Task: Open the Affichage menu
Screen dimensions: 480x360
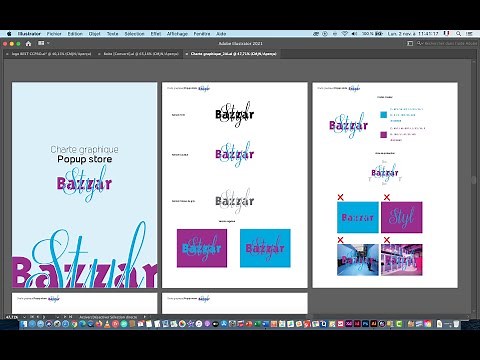Action: tap(177, 34)
